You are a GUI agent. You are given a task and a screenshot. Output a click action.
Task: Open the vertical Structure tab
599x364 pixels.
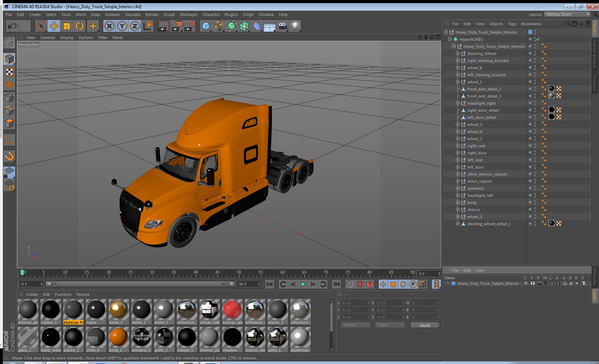tap(595, 83)
